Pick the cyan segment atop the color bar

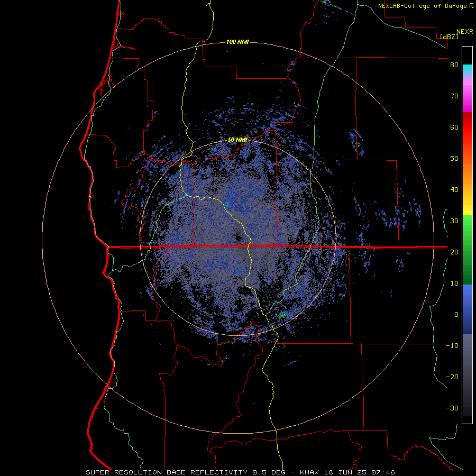point(467,70)
